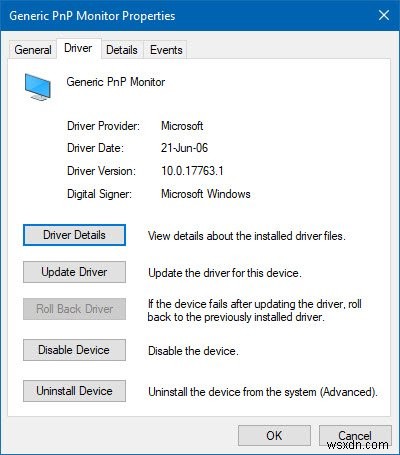Switch to the General tab
400x455 pixels.
33,50
